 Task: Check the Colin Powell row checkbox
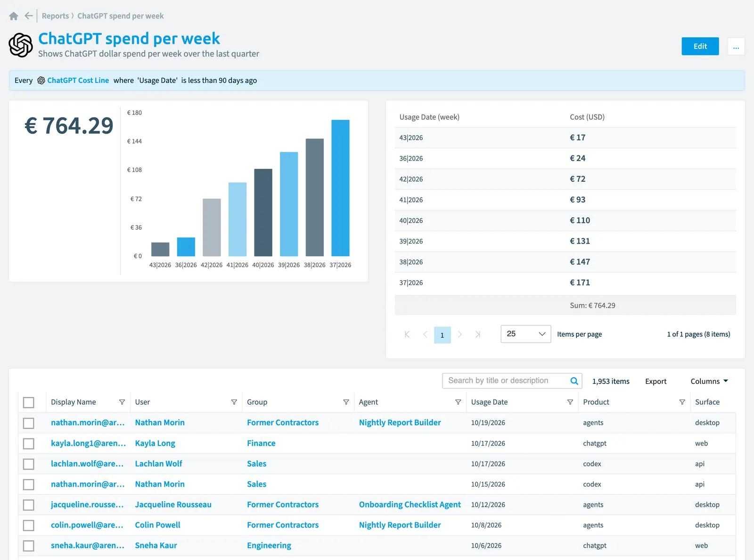[29, 525]
